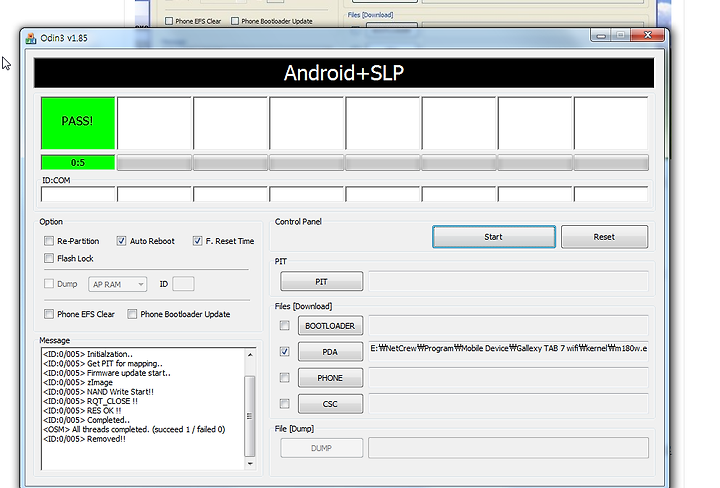The image size is (720, 488).
Task: Click the PHONE file button
Action: [x=330, y=378]
